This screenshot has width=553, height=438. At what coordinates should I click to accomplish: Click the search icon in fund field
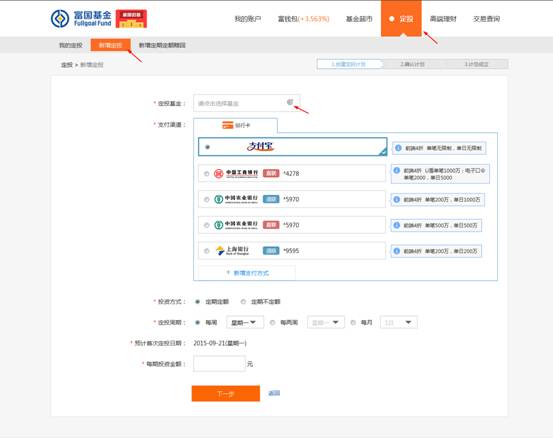(x=290, y=102)
